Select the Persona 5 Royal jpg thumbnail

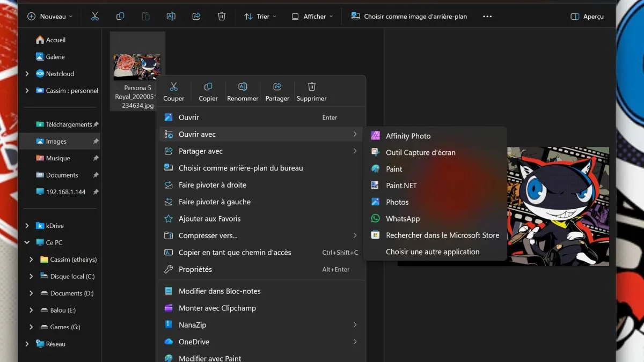pyautogui.click(x=137, y=67)
